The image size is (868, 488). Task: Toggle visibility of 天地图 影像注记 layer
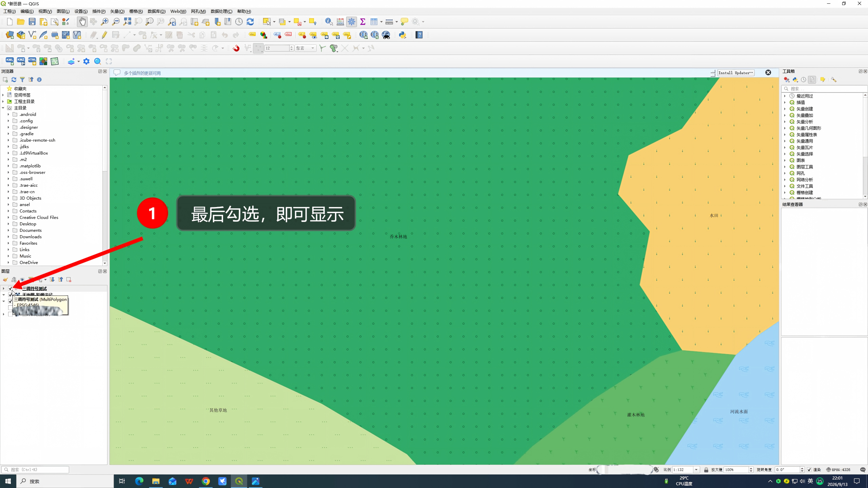[10, 295]
